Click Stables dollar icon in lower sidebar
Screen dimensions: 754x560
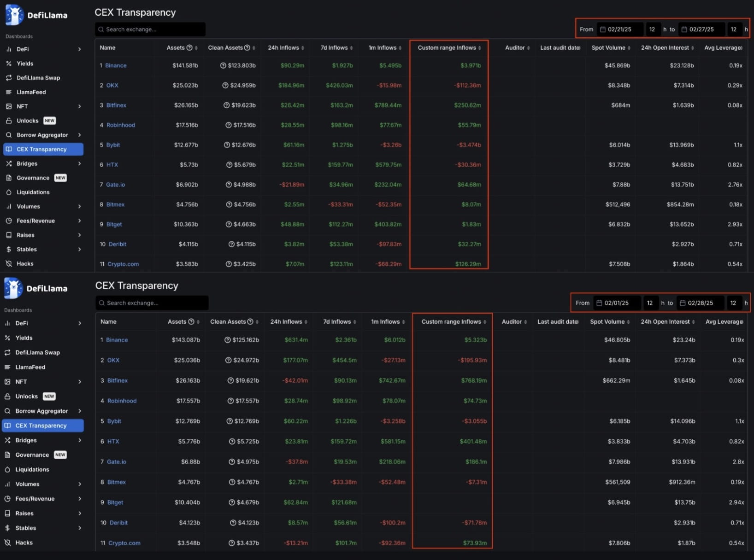pos(7,528)
